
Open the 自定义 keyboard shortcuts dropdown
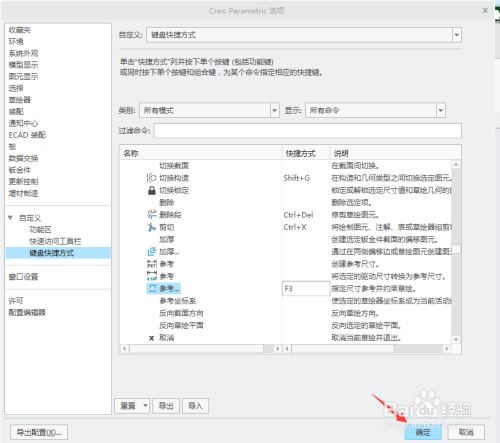(x=456, y=35)
